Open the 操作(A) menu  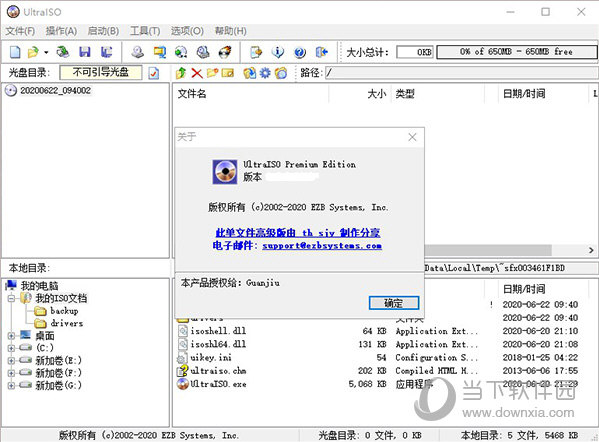[x=61, y=31]
